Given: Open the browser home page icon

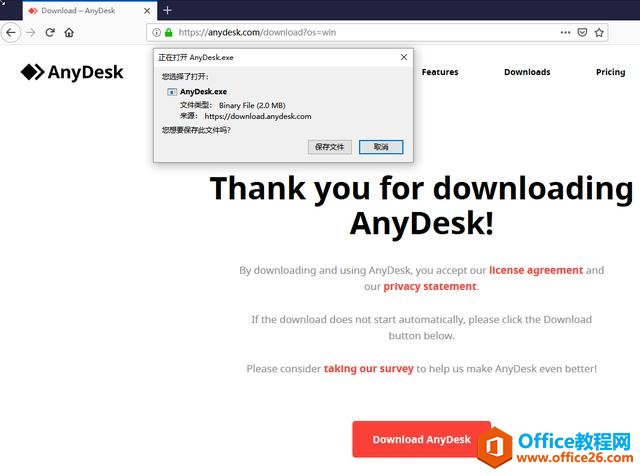Looking at the screenshot, I should 69,32.
